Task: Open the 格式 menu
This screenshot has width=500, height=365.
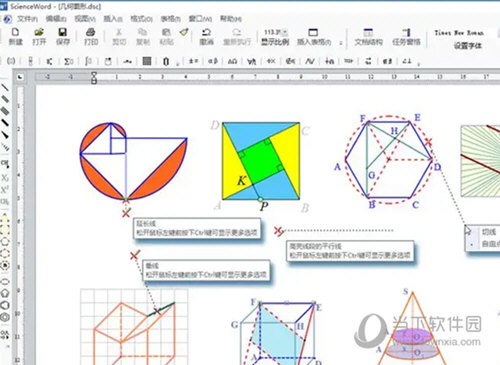Action: coord(142,19)
